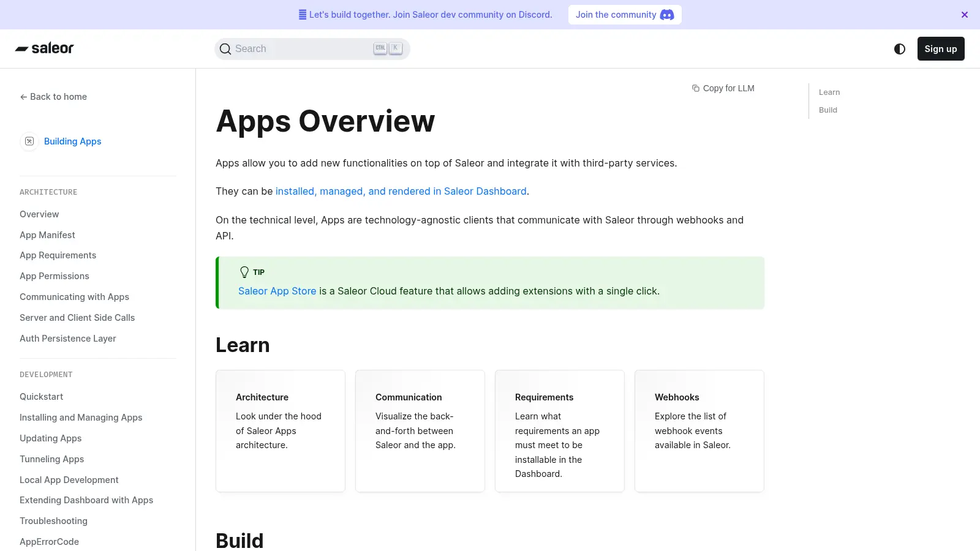980x551 pixels.
Task: Open the Architecture card
Action: click(281, 431)
